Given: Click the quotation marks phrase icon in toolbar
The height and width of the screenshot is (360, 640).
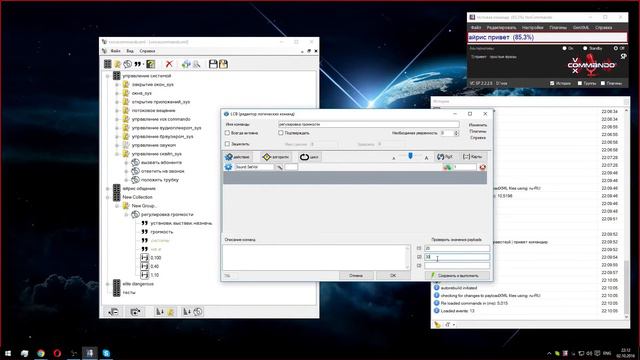Looking at the screenshot, I should 138,64.
